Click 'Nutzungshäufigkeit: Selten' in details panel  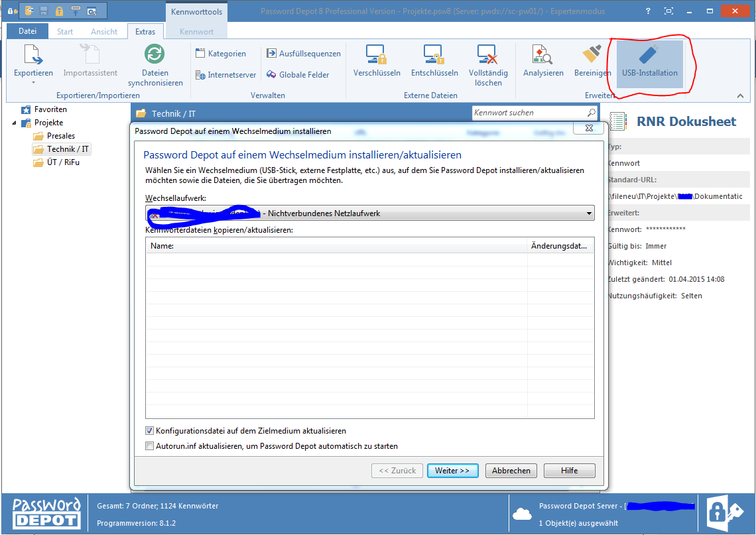(655, 296)
